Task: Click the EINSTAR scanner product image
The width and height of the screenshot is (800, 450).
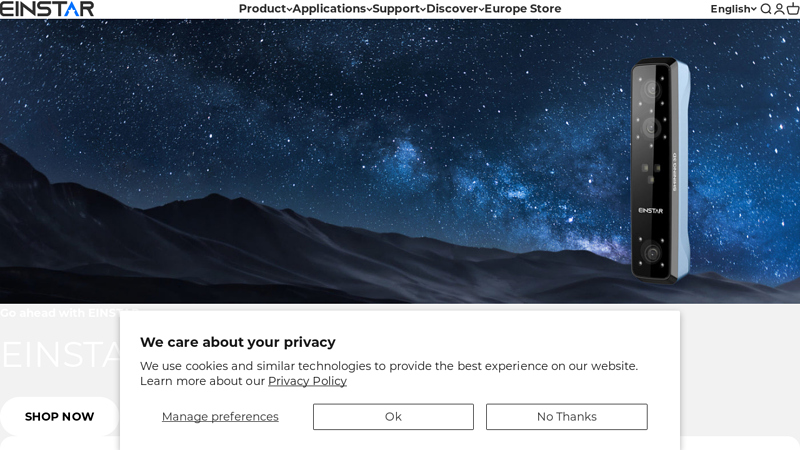Action: click(x=660, y=171)
